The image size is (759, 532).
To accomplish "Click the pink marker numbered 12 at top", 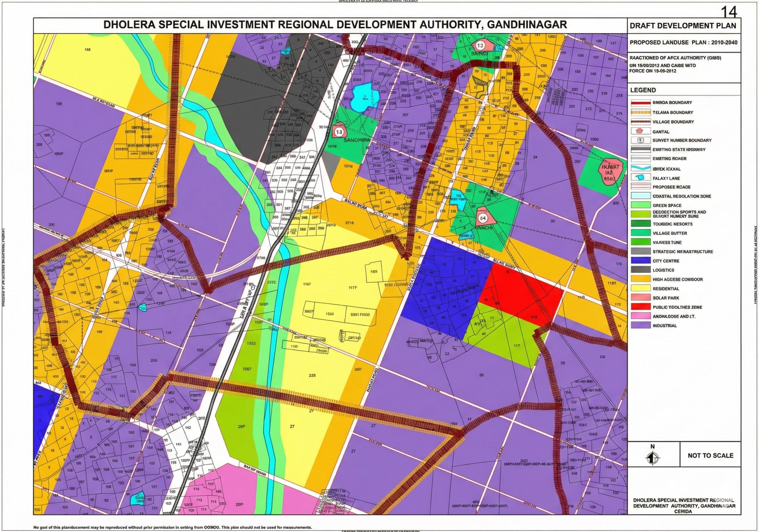I will [x=480, y=46].
